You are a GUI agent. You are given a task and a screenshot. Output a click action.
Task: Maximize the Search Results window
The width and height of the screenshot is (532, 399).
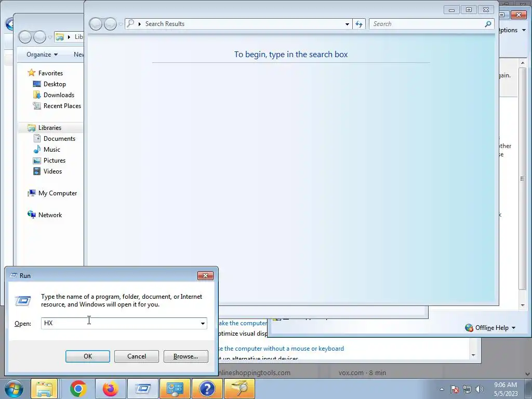(x=469, y=10)
